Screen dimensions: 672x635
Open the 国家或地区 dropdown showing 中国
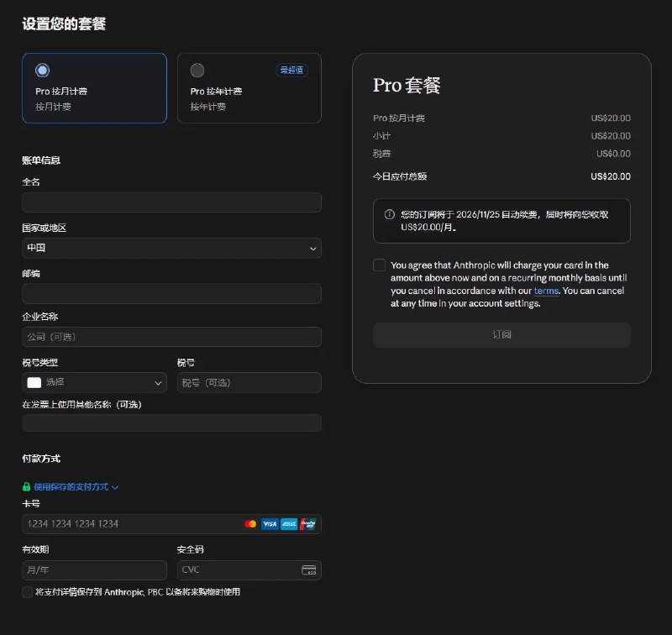(x=171, y=248)
